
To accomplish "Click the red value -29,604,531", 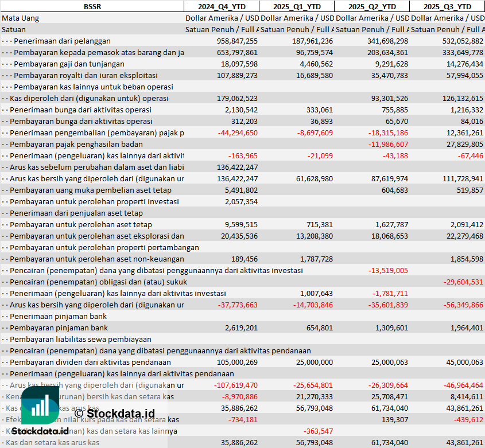I will 463,282.
